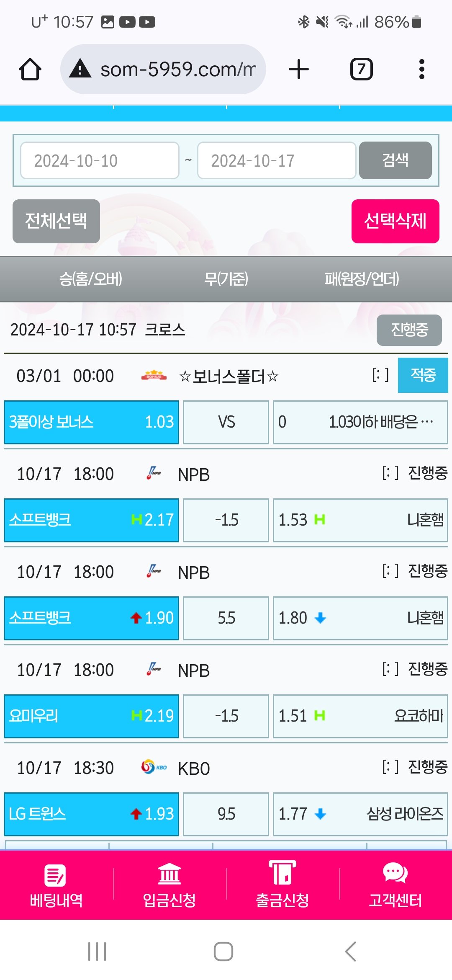Viewport: 452px width, 980px height.
Task: Open 출금신청 withdrawal request
Action: pyautogui.click(x=282, y=886)
